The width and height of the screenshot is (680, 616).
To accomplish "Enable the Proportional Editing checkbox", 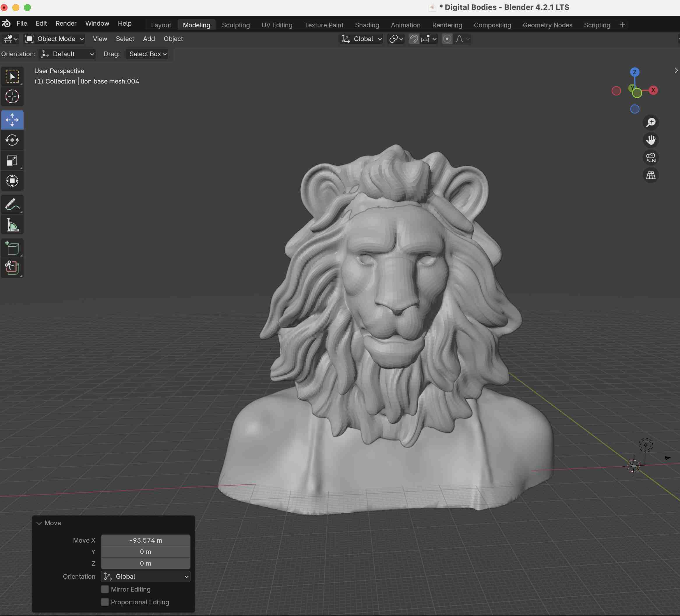I will coord(105,602).
